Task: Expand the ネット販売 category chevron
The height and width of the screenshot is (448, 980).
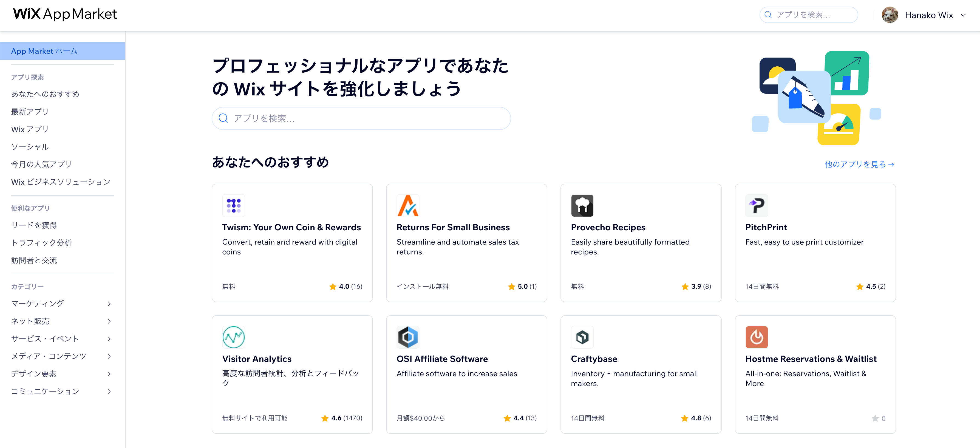Action: 109,321
